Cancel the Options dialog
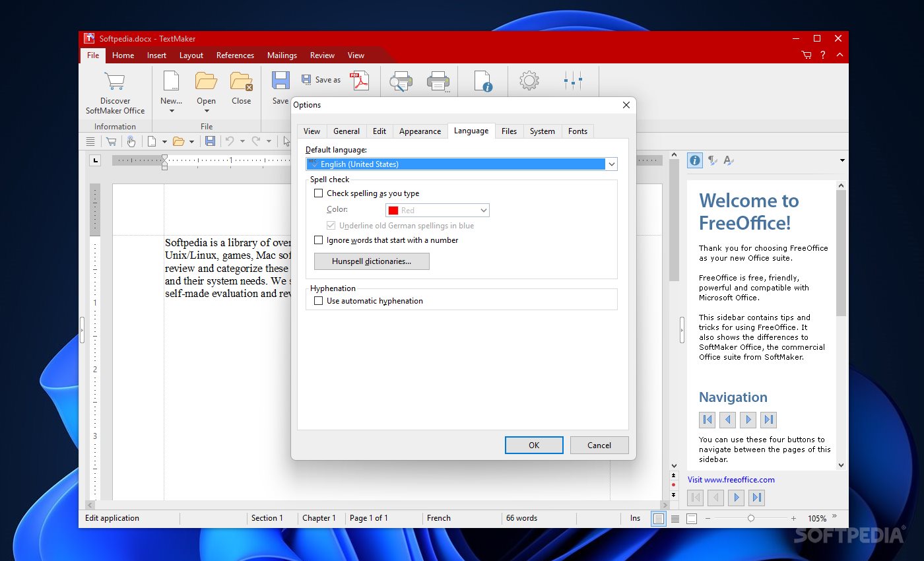 (x=599, y=445)
